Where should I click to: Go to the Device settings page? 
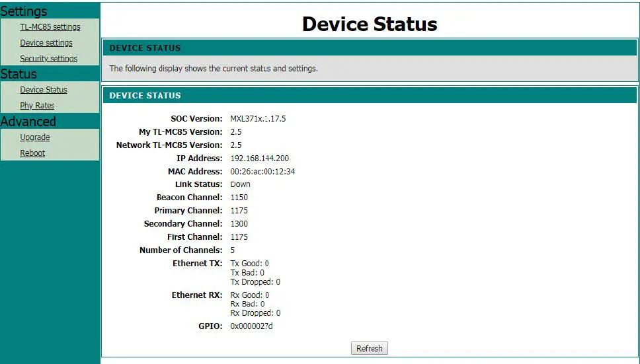tap(46, 43)
